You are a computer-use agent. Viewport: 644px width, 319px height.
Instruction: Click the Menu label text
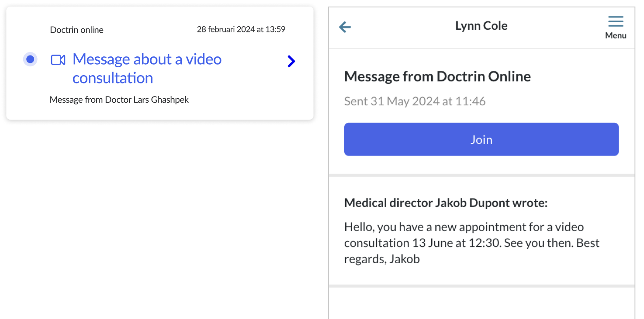tap(616, 36)
